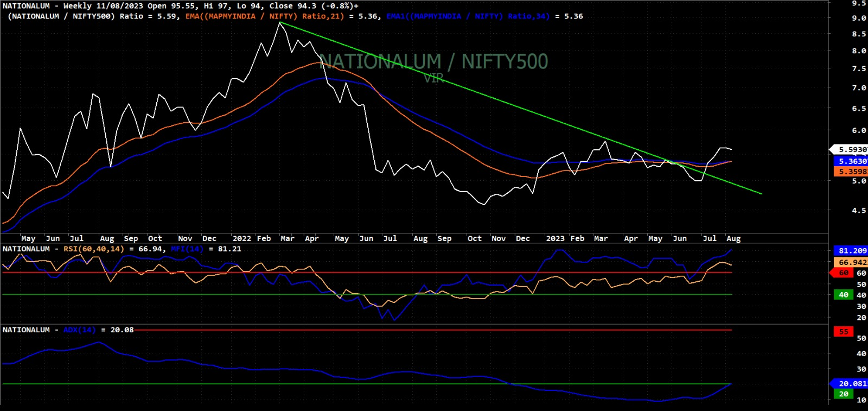
Task: Select the red 60 horizontal line in RSI panel
Action: click(367, 273)
